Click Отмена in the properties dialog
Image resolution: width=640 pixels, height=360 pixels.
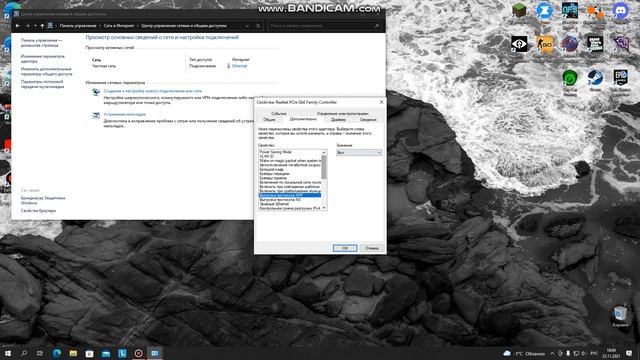372,248
